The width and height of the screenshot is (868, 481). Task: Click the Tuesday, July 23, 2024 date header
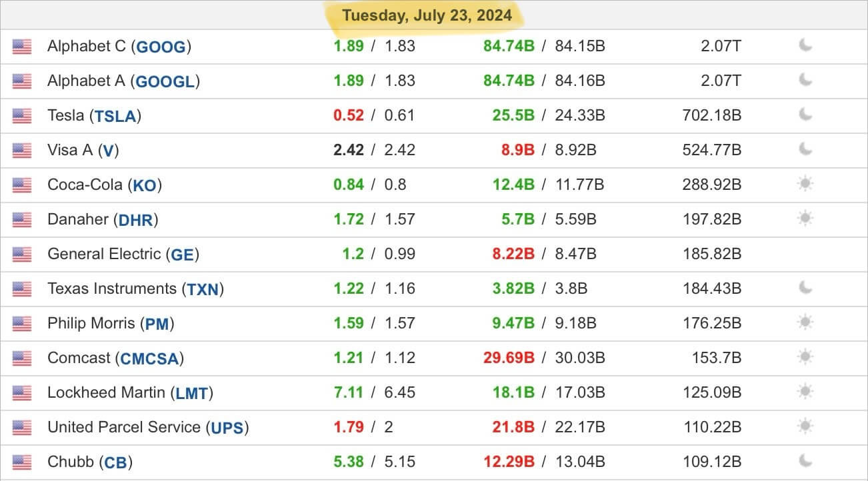(427, 15)
